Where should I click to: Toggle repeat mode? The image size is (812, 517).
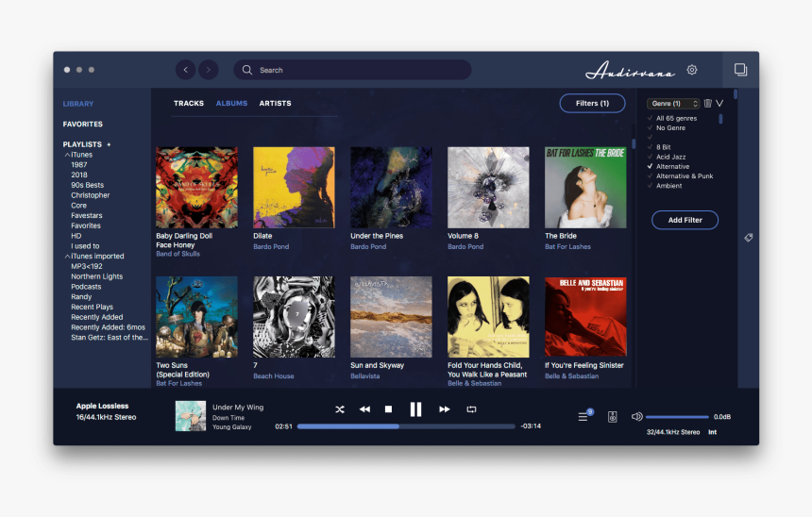click(x=471, y=409)
